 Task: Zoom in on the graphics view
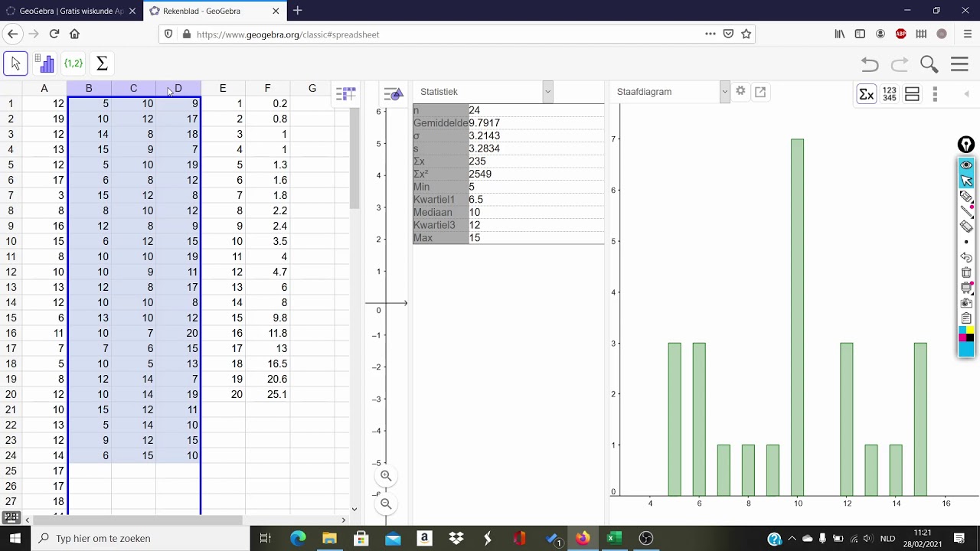point(386,476)
